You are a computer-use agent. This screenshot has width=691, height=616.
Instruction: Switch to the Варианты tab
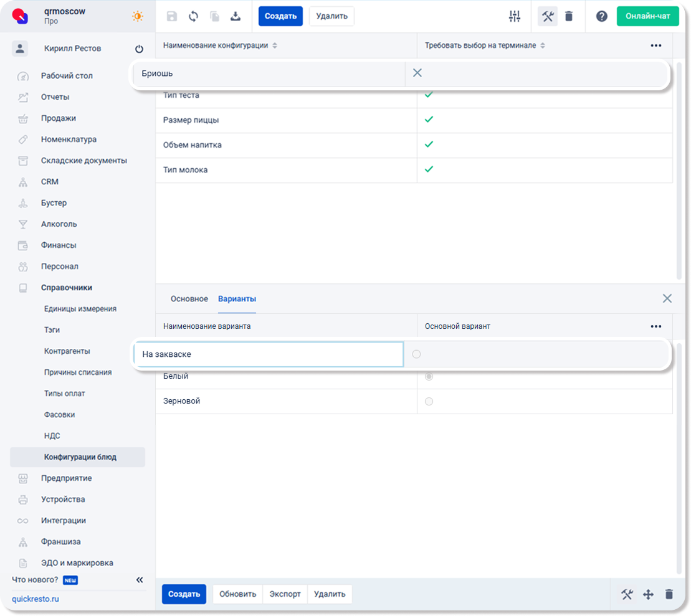(x=237, y=299)
